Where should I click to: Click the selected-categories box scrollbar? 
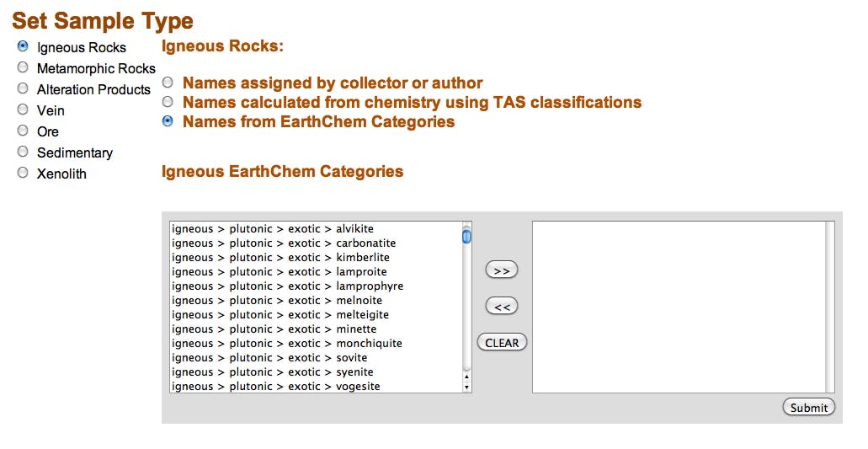click(x=830, y=307)
